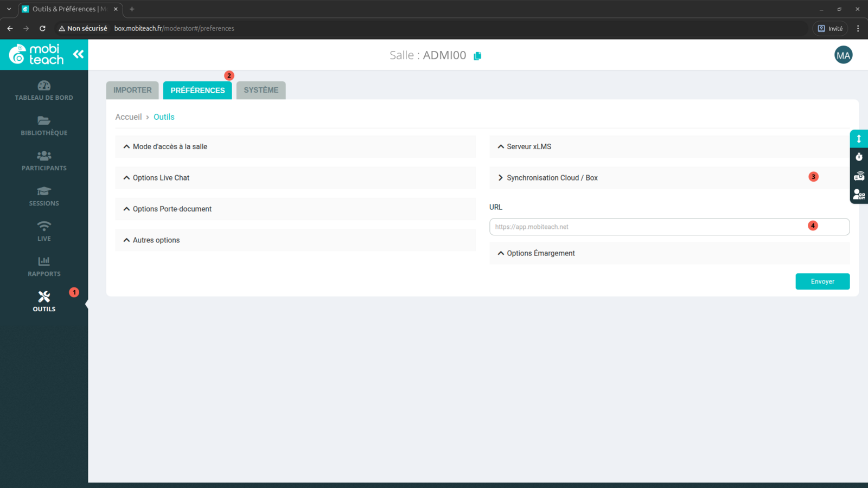868x488 pixels.
Task: Open the stopwatch timer tool
Action: (859, 157)
